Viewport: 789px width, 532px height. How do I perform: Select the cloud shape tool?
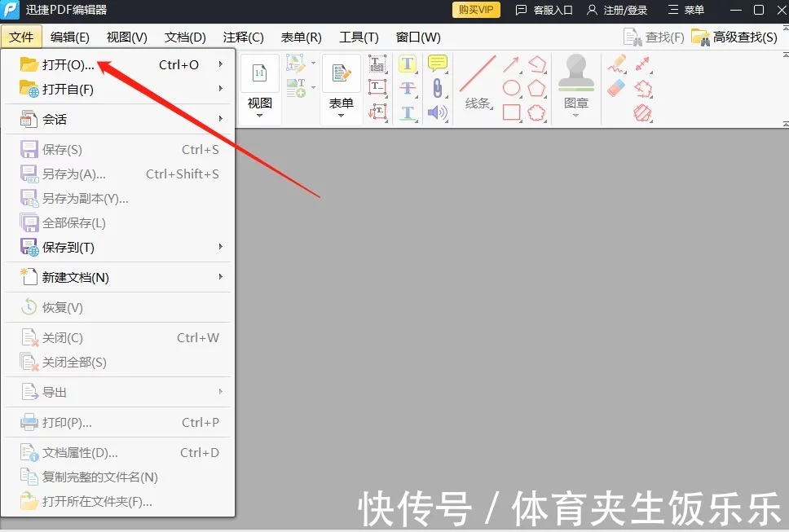pos(536,112)
